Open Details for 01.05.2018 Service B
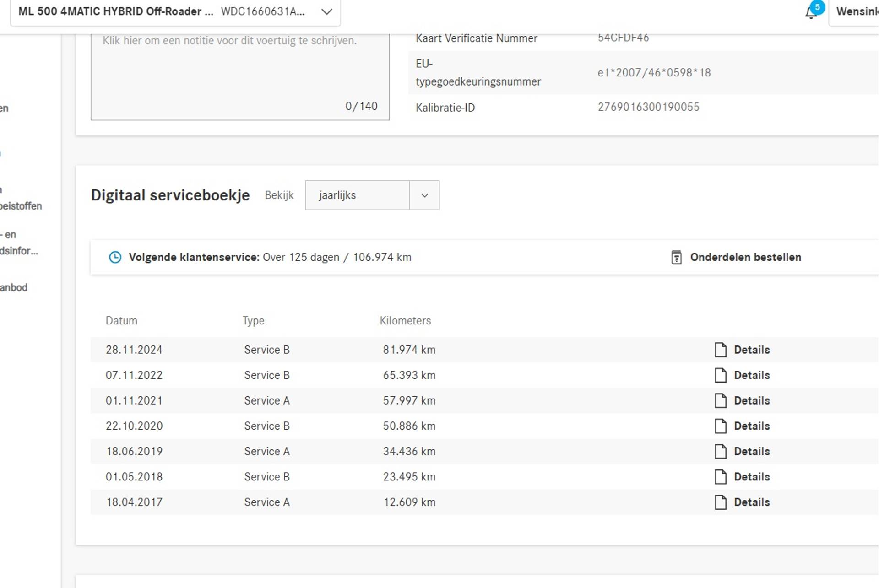This screenshot has height=588, width=879. point(751,477)
